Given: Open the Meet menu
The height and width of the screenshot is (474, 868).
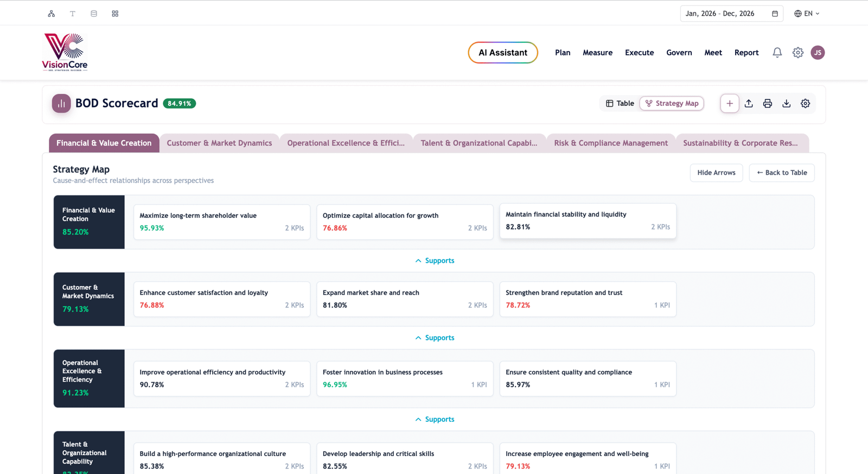Looking at the screenshot, I should pos(713,53).
